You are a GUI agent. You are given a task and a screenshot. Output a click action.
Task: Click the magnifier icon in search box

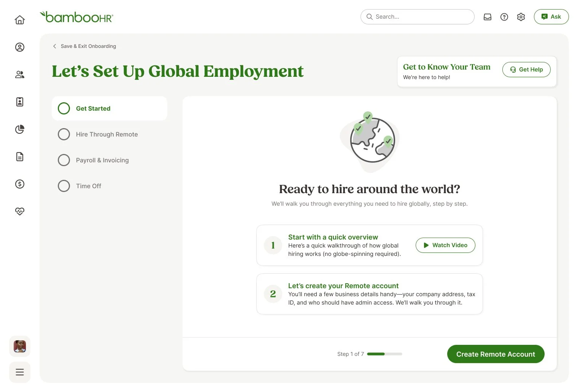[x=369, y=17]
